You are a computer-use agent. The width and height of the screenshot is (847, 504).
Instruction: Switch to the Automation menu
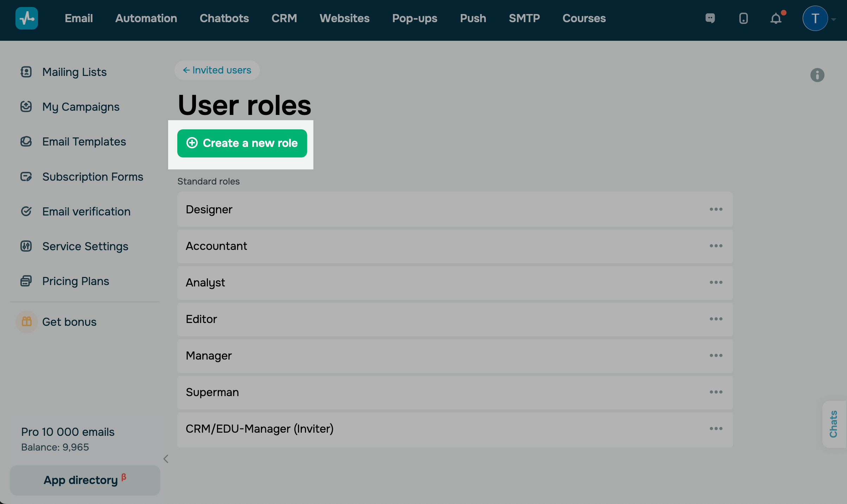coord(146,18)
